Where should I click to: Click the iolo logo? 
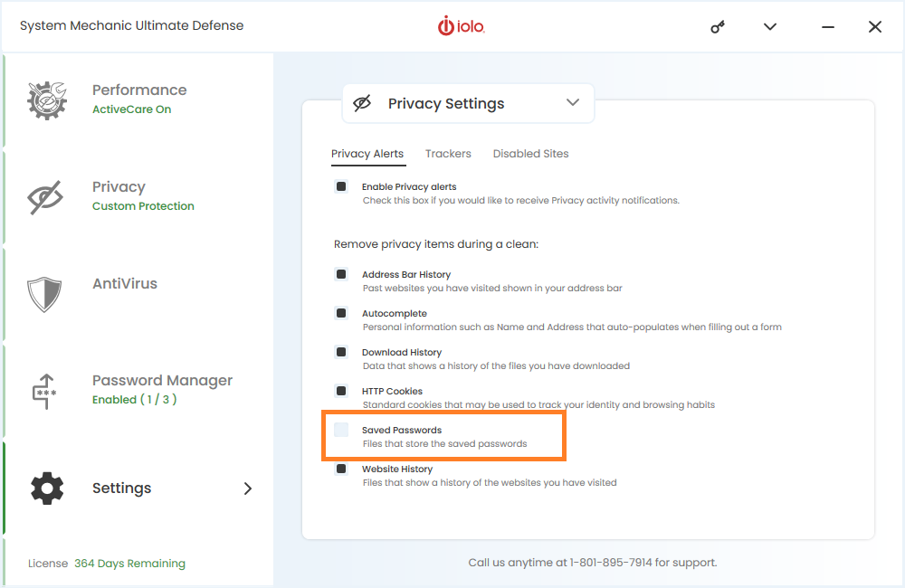[462, 26]
